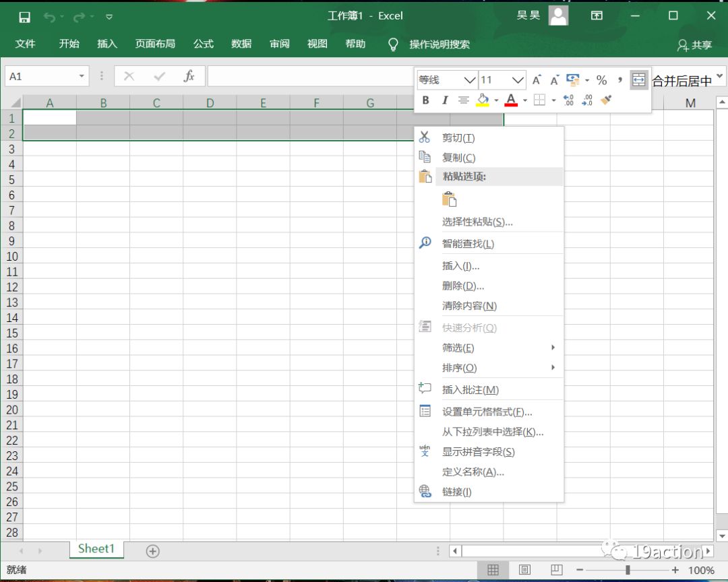Viewport: 728px width, 582px height.
Task: Click the 共享 share button
Action: click(694, 44)
